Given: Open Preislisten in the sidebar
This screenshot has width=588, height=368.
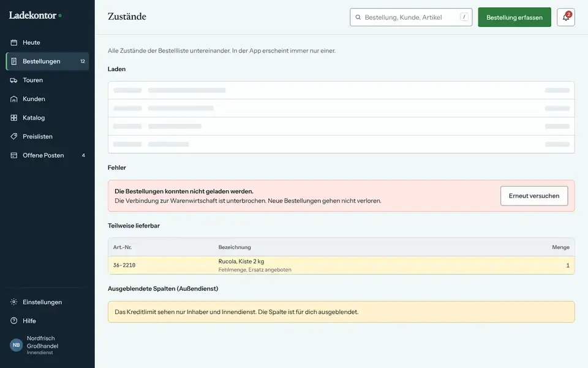Looking at the screenshot, I should coord(47,136).
